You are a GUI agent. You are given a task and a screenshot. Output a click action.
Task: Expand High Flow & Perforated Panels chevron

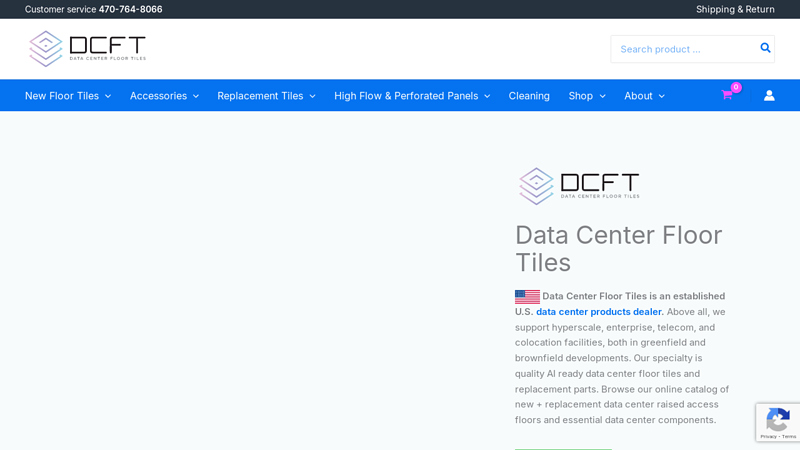point(487,96)
